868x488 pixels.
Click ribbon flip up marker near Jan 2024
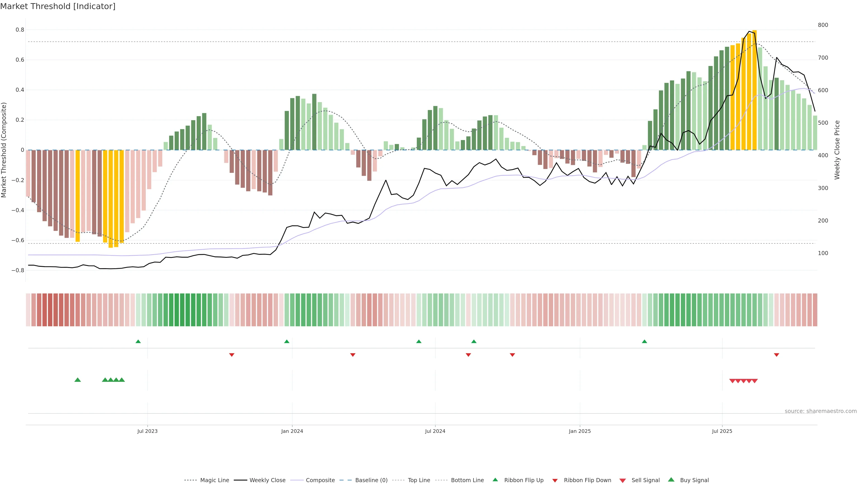(287, 342)
